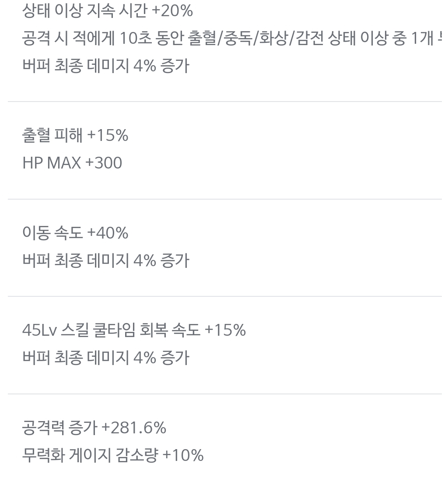Click the 상태 이상 지속 시간 +20% line
448x478 pixels.
point(107,11)
